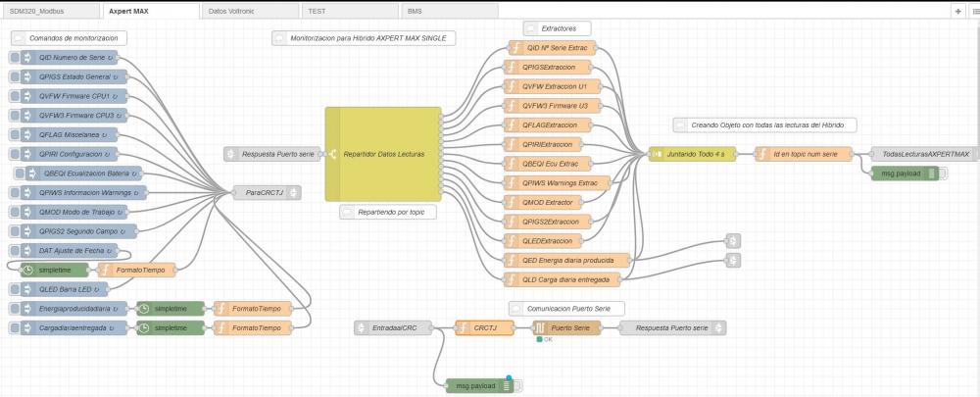
Task: Fire the QPIRI Configuracion inject button
Action: pyautogui.click(x=15, y=154)
